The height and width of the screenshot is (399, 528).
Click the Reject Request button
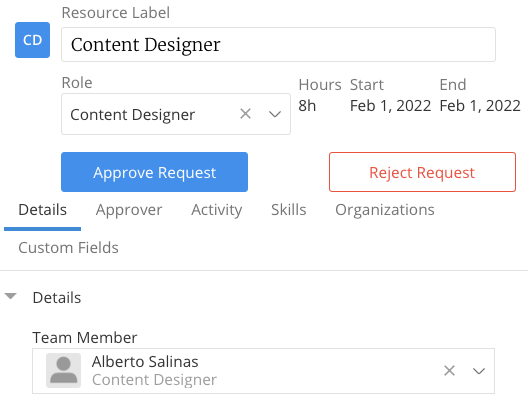(422, 172)
